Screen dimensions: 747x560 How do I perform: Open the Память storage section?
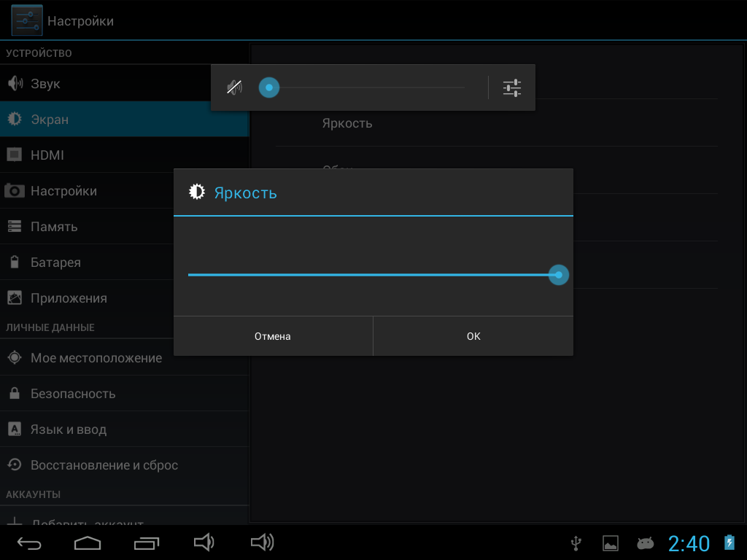54,227
